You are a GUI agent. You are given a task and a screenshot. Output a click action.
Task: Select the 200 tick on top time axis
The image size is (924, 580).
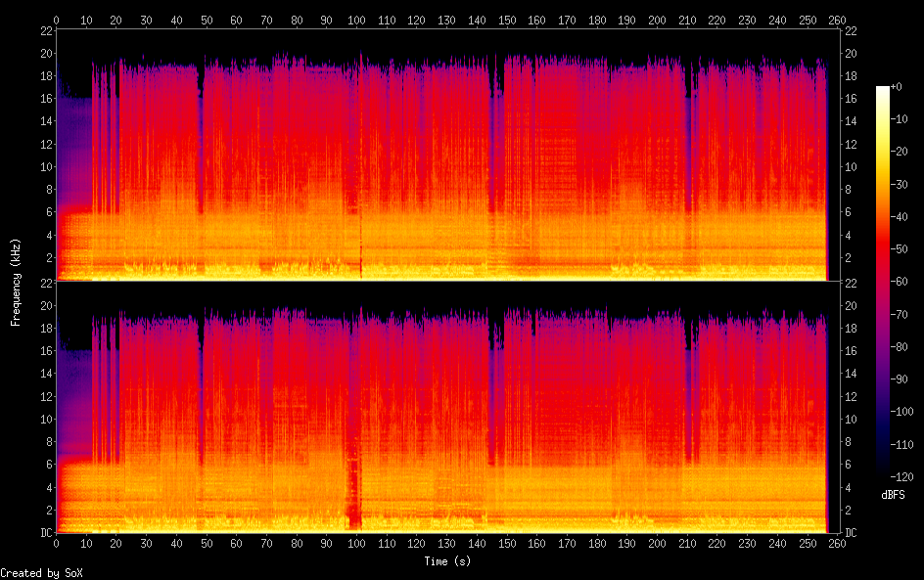click(x=657, y=20)
